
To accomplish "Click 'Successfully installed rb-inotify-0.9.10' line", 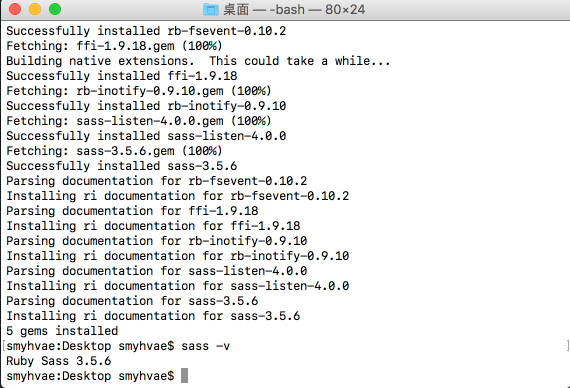I will 146,106.
